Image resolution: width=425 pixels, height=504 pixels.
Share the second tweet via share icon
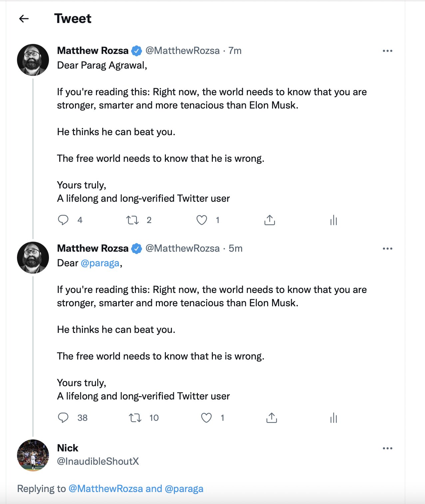pos(272,418)
